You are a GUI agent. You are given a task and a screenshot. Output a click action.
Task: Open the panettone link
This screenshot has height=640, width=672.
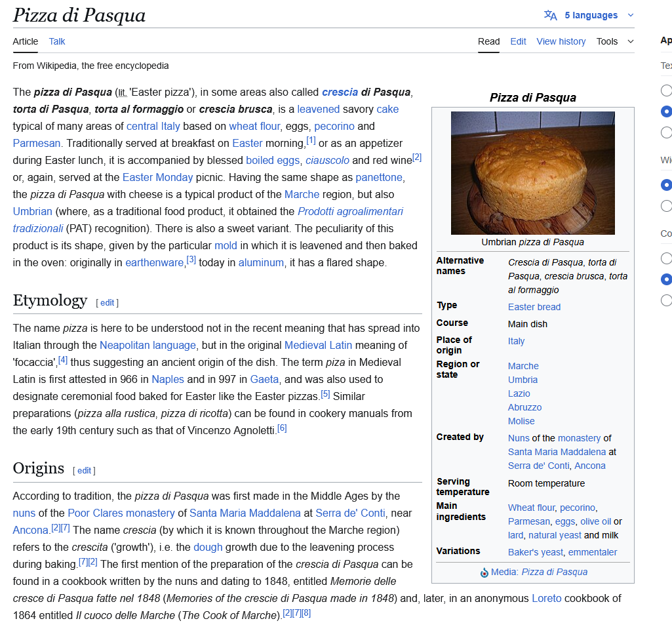point(379,178)
